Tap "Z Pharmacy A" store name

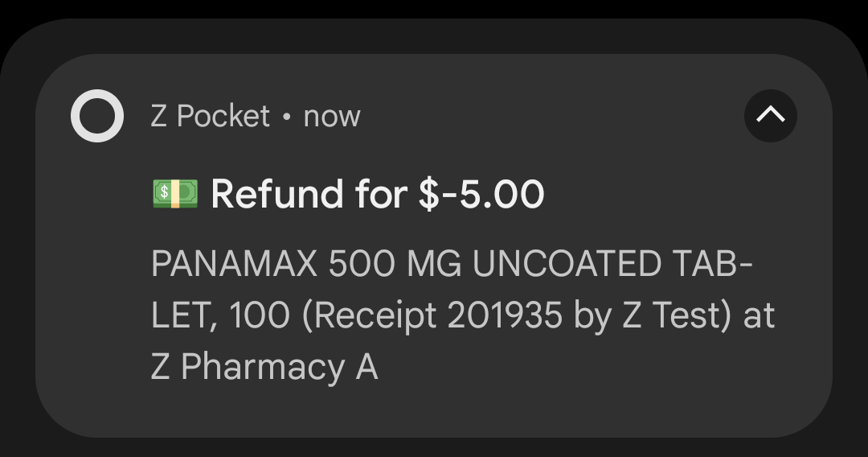(x=264, y=368)
